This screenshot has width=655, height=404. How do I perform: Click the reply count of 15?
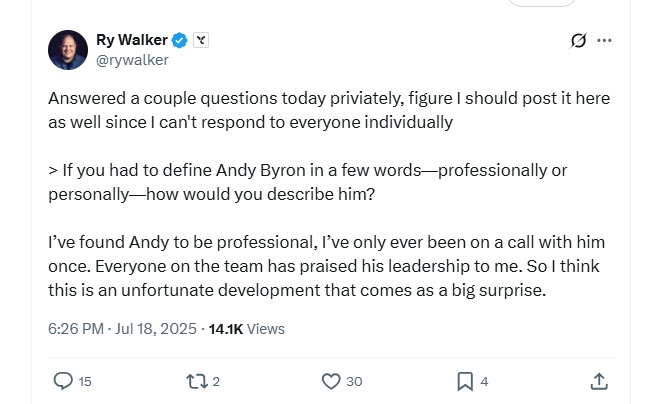[x=85, y=381]
